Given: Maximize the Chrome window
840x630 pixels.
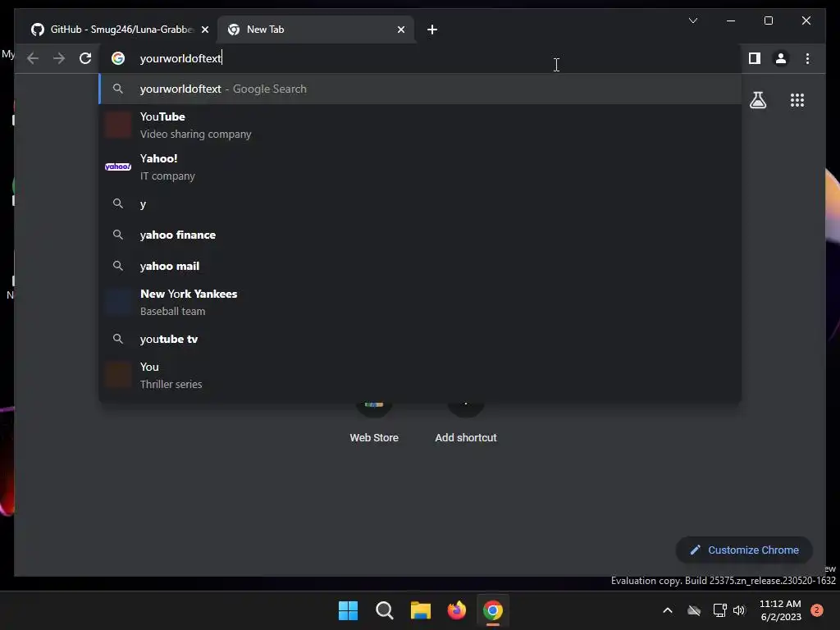Looking at the screenshot, I should click(768, 21).
